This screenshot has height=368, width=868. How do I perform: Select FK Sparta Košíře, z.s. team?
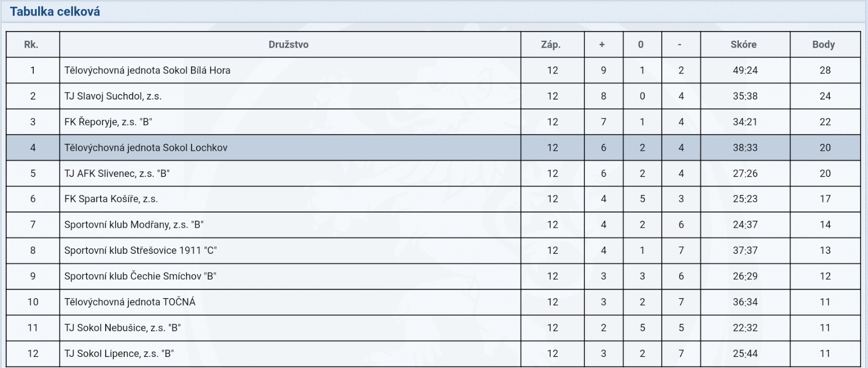tap(111, 199)
